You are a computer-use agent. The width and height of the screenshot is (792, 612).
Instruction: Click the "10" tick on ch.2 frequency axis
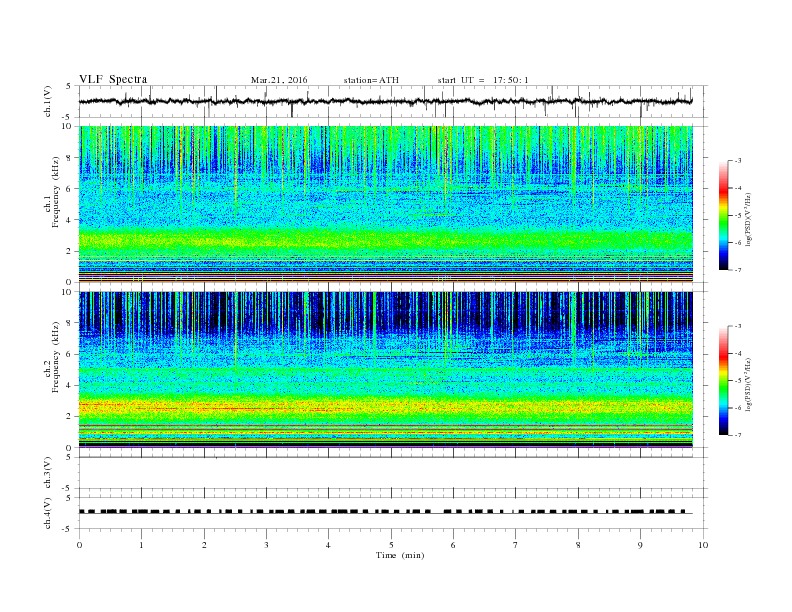tap(68, 292)
